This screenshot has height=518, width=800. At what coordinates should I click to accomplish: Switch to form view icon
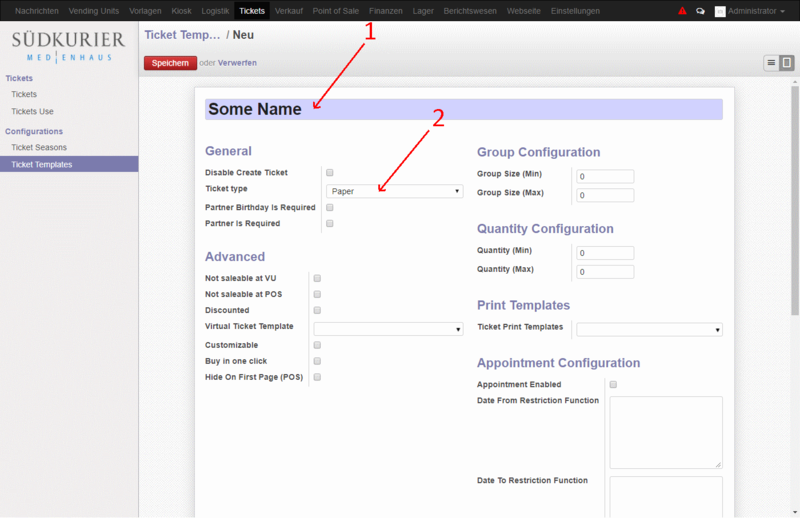[787, 63]
